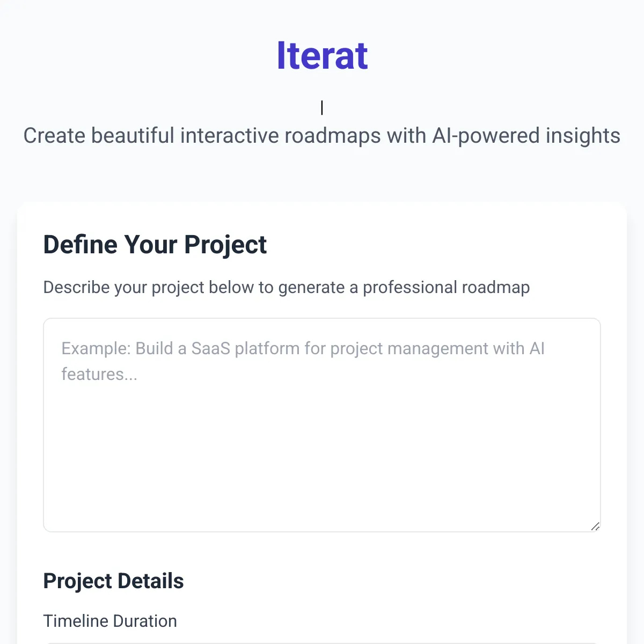Click the AI-powered insights subtitle
Viewport: 644px width, 644px height.
(x=321, y=135)
